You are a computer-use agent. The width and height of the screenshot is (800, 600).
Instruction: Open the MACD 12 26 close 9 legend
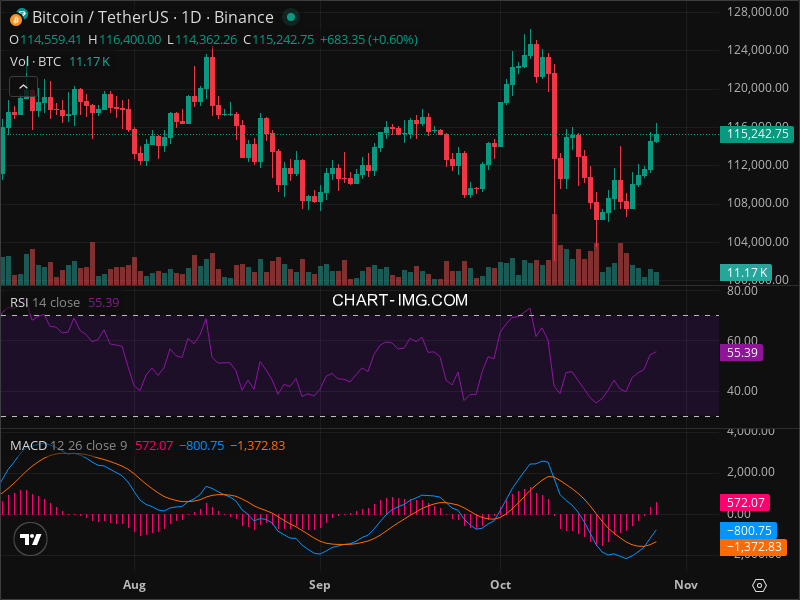(x=68, y=445)
